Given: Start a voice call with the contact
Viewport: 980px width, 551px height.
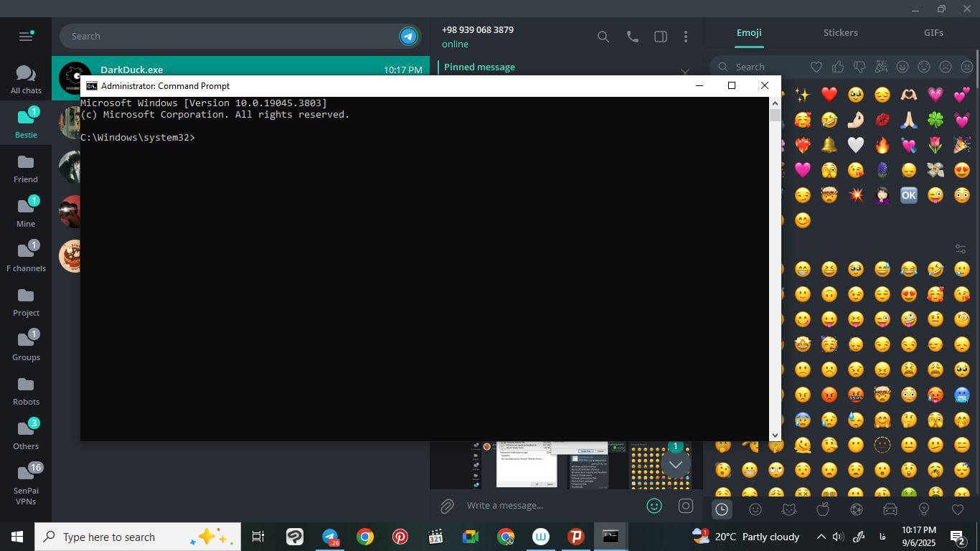Looking at the screenshot, I should click(x=632, y=37).
